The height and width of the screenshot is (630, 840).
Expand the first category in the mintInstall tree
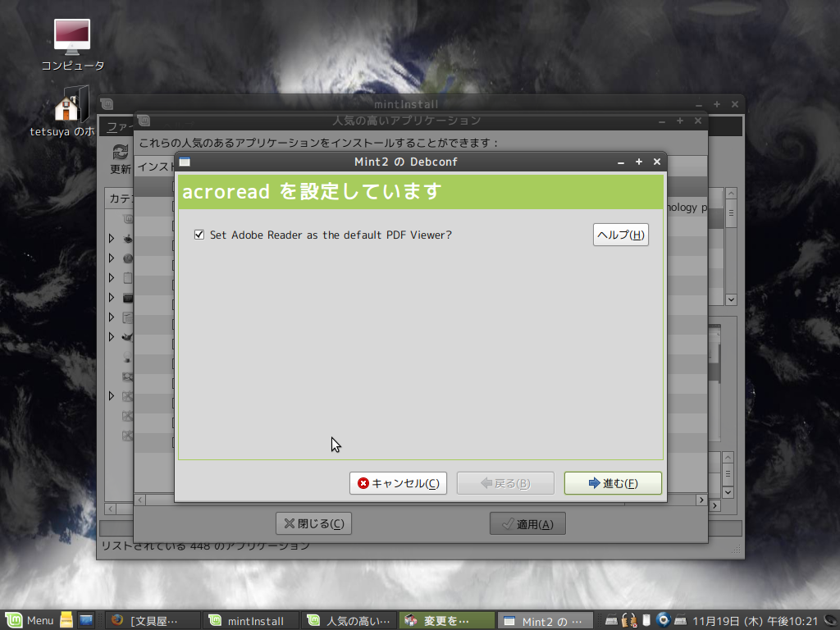112,239
